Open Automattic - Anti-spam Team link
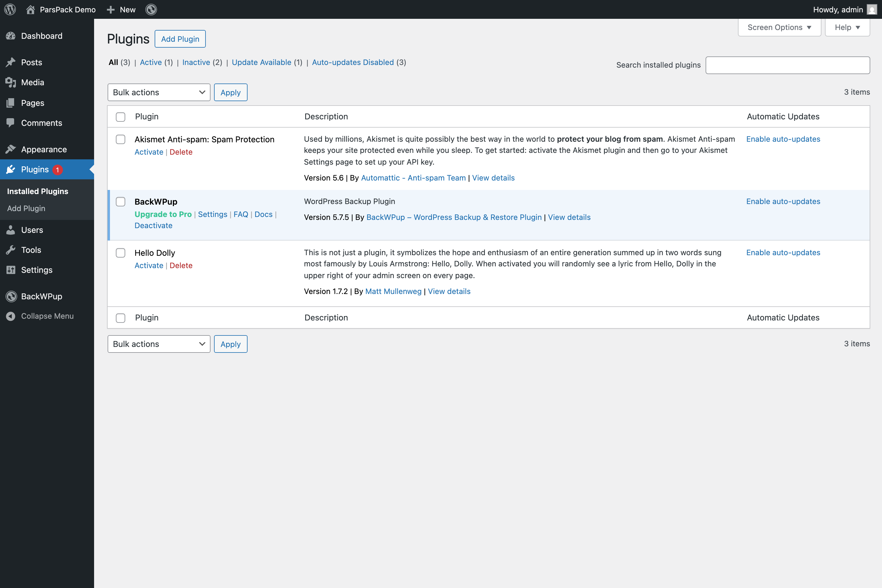The width and height of the screenshot is (882, 588). coord(413,178)
